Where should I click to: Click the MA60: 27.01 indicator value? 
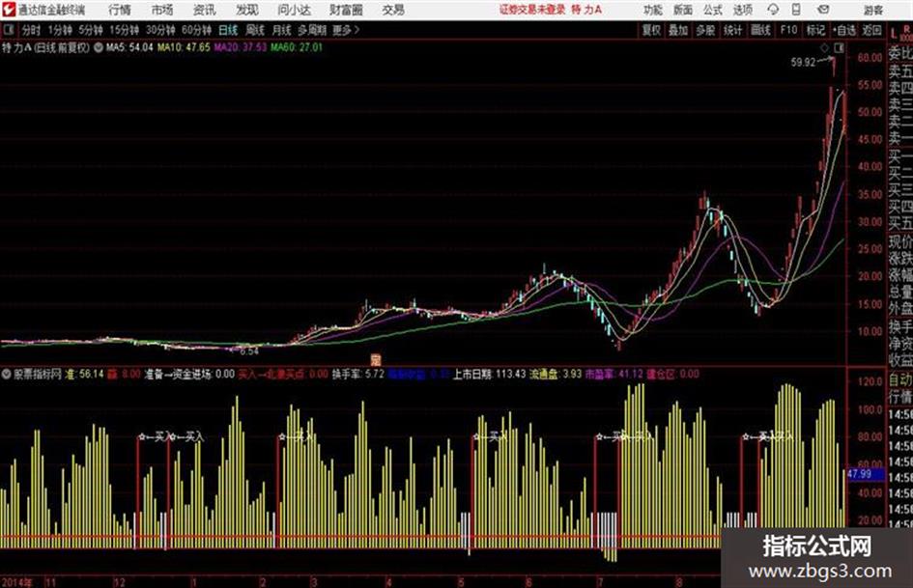coord(297,47)
